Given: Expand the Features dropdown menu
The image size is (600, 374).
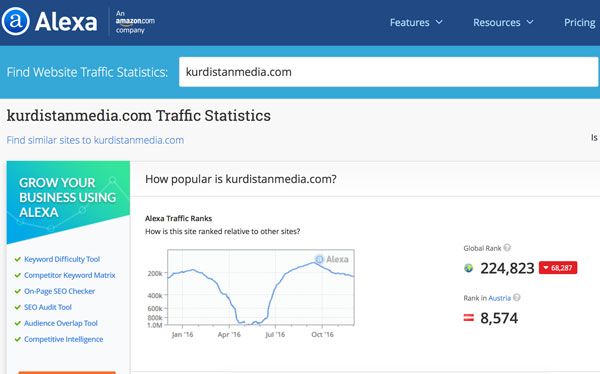Looking at the screenshot, I should point(416,23).
